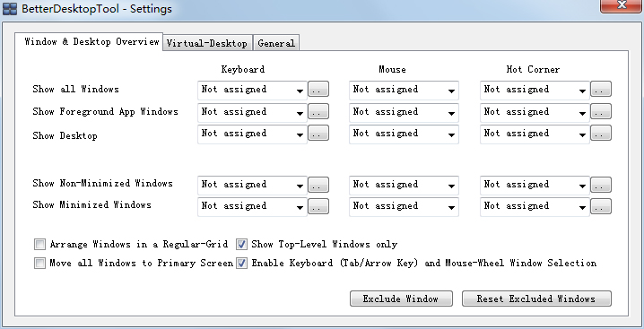Screen dimensions: 644x329
Task: Enable Move all Windows to Primary Screen
Action: pyautogui.click(x=39, y=264)
